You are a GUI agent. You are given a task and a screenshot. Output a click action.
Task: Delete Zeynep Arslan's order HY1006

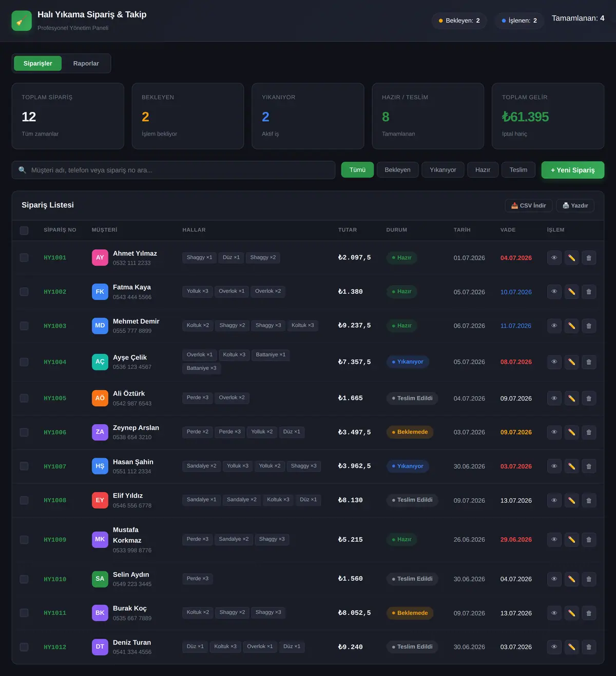coord(589,432)
